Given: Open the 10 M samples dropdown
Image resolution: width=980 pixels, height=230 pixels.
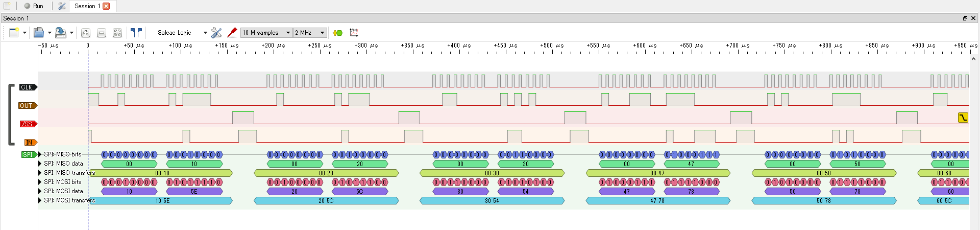Looking at the screenshot, I should tap(266, 33).
